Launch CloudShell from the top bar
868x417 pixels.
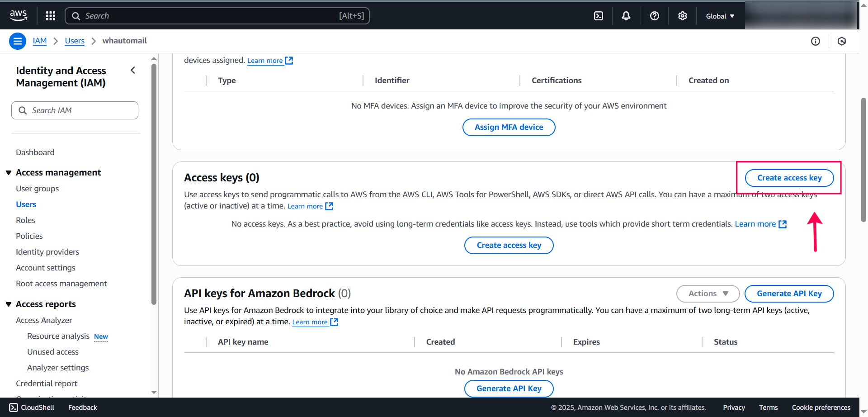[x=598, y=15]
